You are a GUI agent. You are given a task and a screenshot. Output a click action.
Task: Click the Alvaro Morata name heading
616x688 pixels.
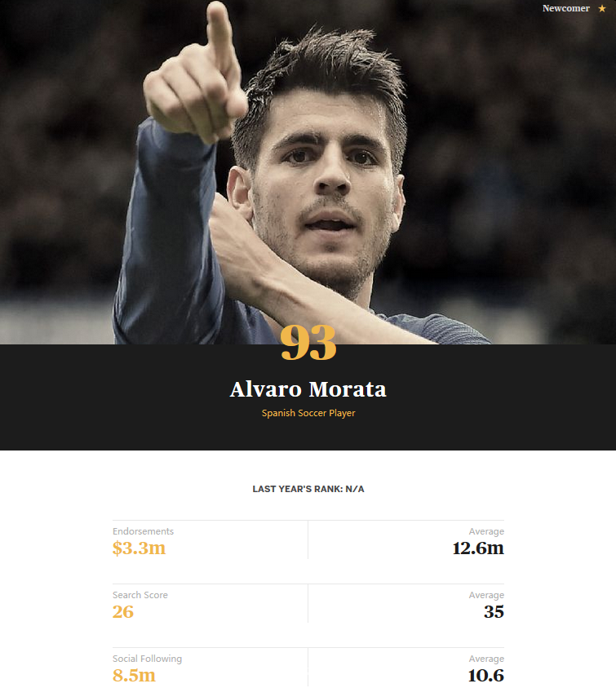pyautogui.click(x=308, y=389)
